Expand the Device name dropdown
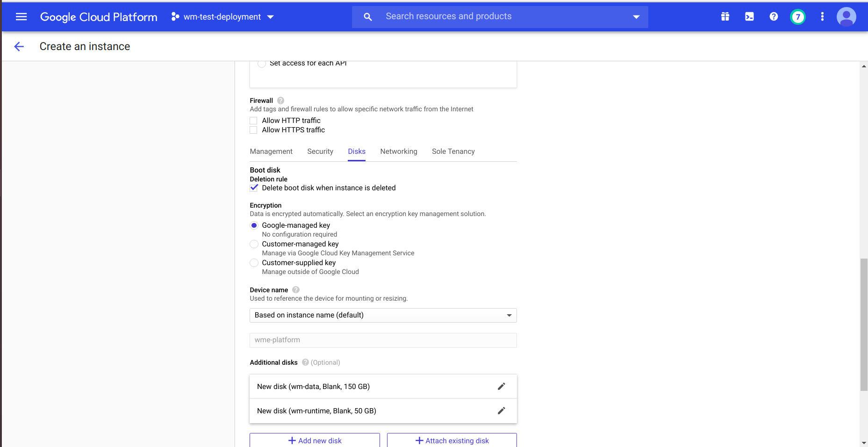 [383, 315]
